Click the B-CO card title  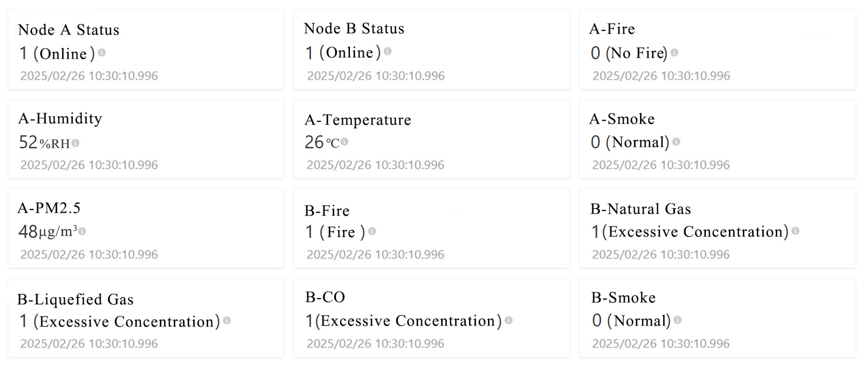(x=325, y=297)
